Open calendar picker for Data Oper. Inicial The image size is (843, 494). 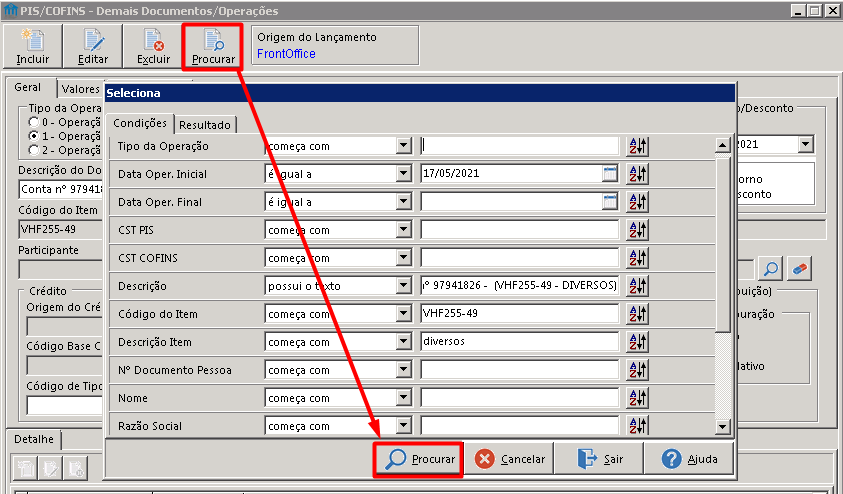(610, 173)
